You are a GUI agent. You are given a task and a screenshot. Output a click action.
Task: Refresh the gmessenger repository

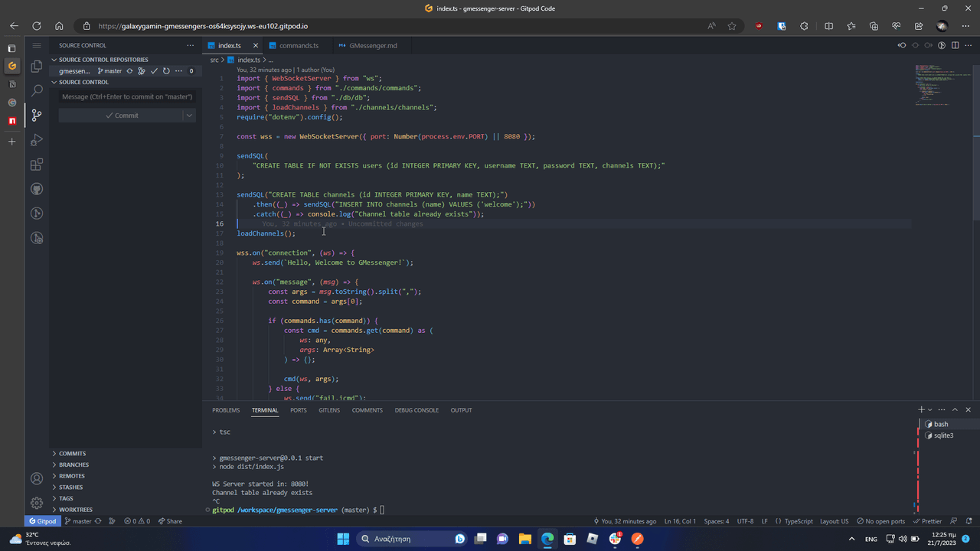[166, 71]
